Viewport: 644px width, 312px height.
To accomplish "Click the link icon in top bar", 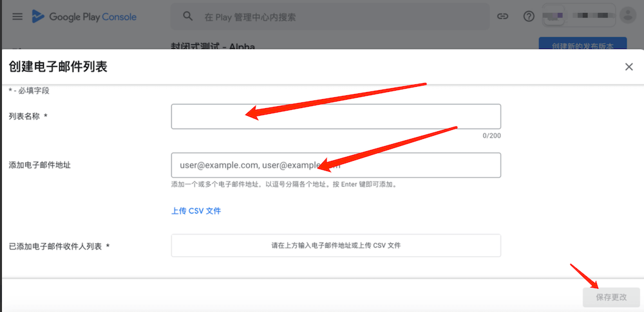I will tap(503, 17).
